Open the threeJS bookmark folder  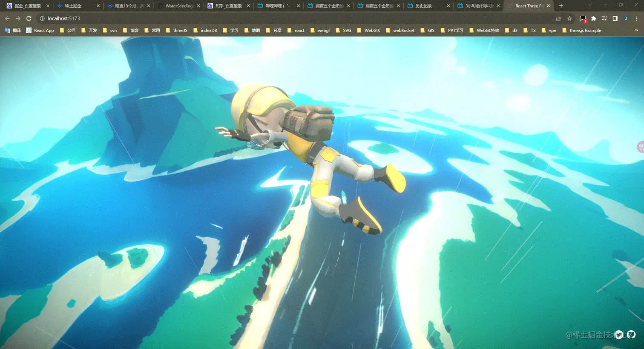tap(176, 30)
